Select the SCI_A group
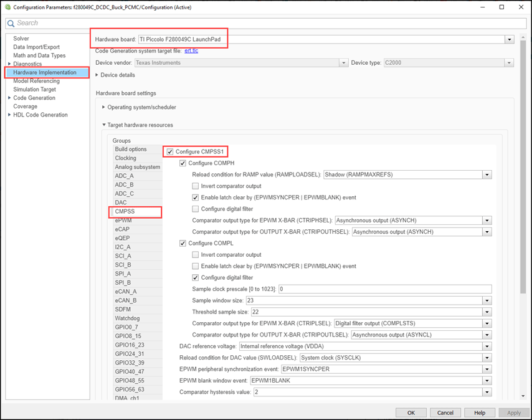Image resolution: width=532 pixels, height=420 pixels. click(x=138, y=256)
